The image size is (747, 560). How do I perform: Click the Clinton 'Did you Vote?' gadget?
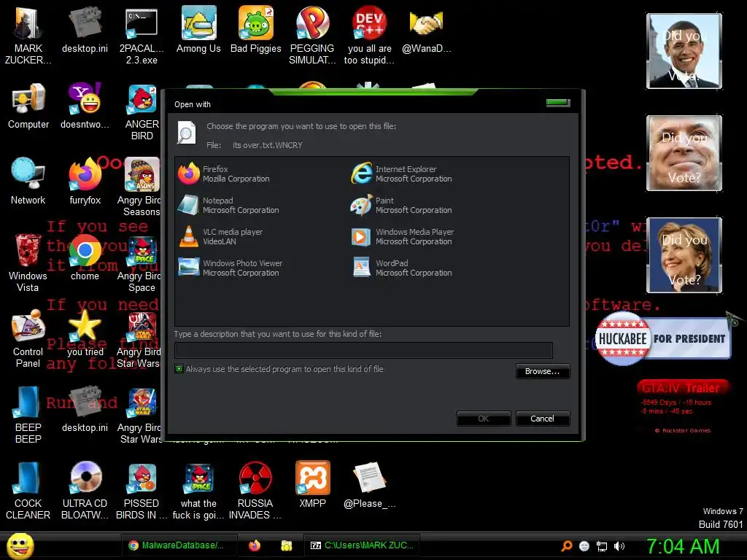(x=684, y=254)
